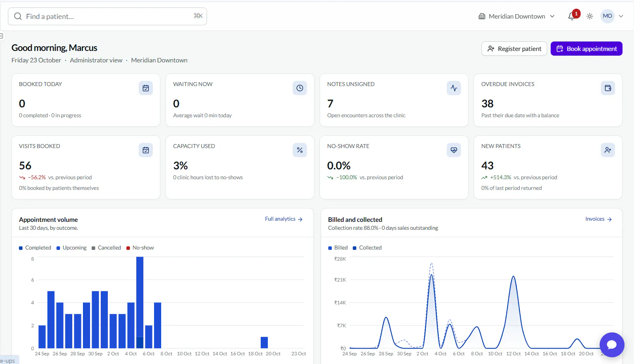Expand the user account chevron
The image size is (634, 364).
(621, 16)
